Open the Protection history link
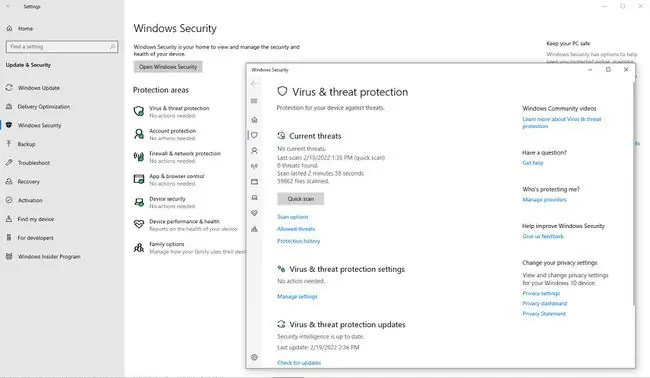650x378 pixels. click(x=298, y=241)
